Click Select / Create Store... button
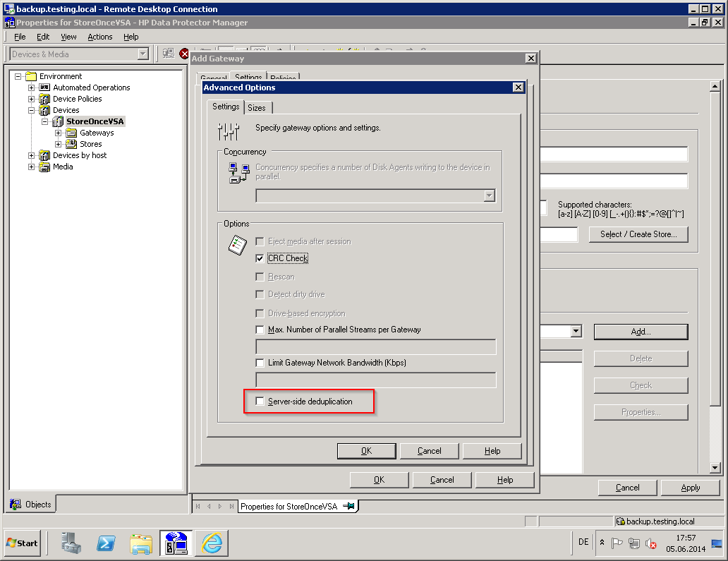 [638, 234]
